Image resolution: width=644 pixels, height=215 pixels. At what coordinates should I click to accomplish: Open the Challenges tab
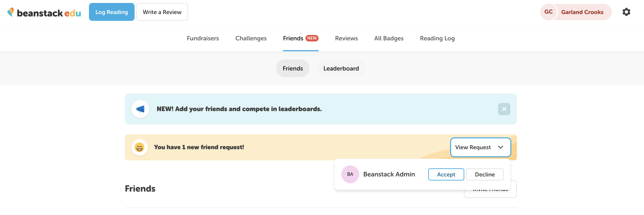(251, 38)
